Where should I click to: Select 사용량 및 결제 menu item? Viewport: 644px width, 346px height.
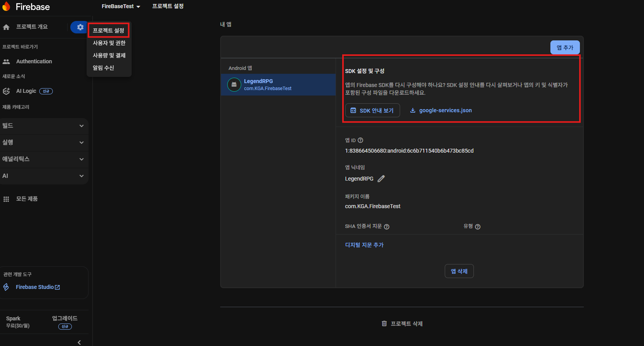coord(109,55)
